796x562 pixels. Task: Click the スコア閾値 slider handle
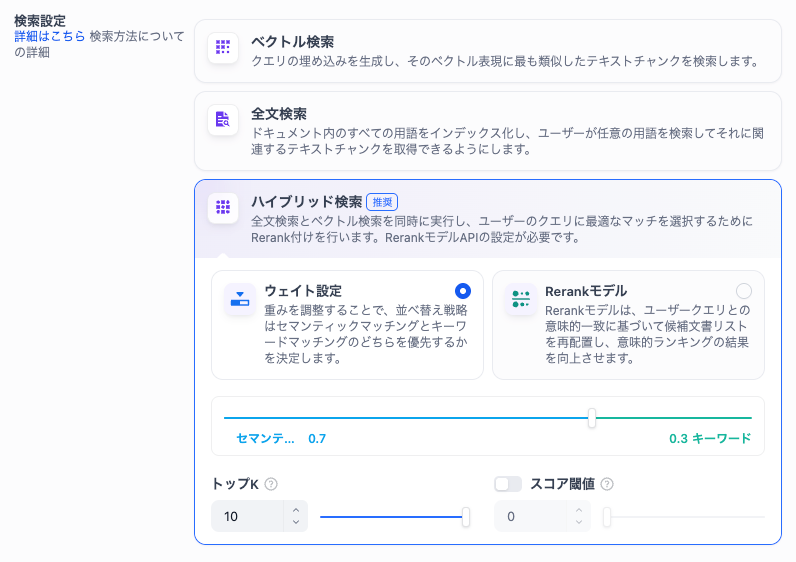pyautogui.click(x=607, y=517)
